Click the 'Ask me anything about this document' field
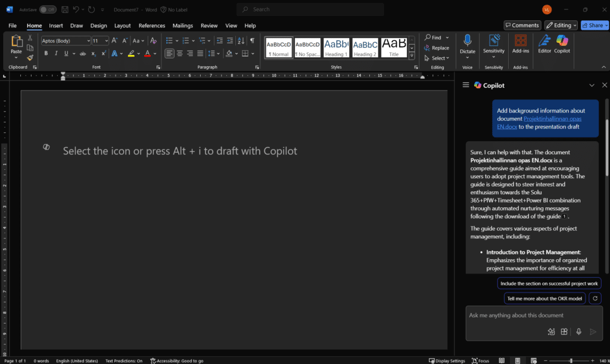This screenshot has height=364, width=610. tap(534, 315)
